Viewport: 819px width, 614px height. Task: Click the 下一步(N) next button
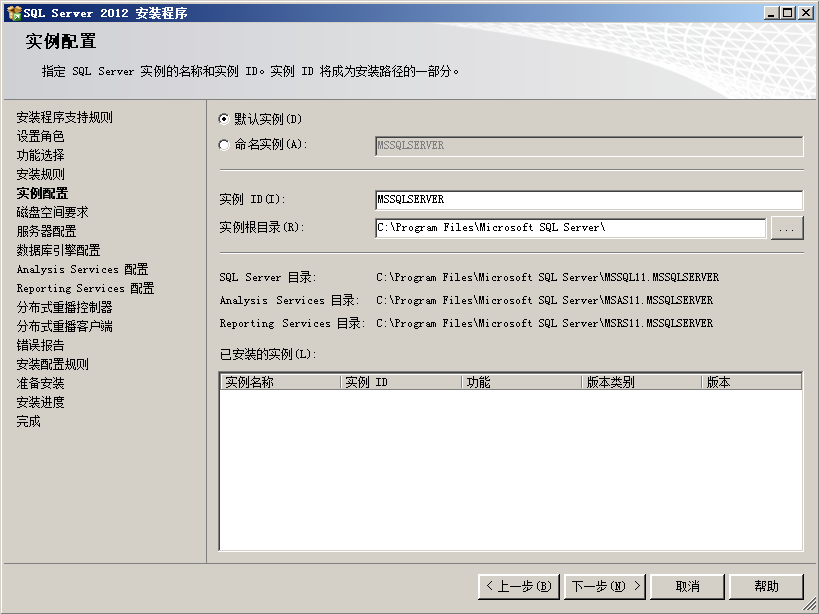click(605, 586)
